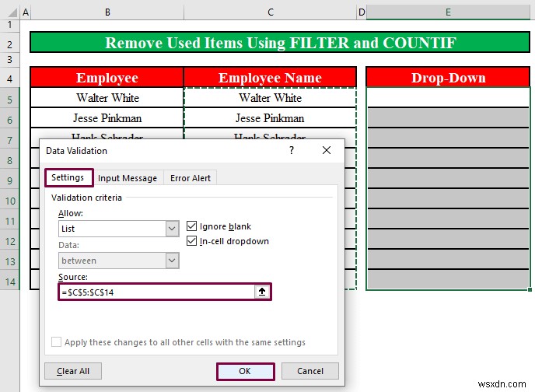Select the white cell E5 under Drop-Down
The image size is (535, 392).
tap(448, 97)
